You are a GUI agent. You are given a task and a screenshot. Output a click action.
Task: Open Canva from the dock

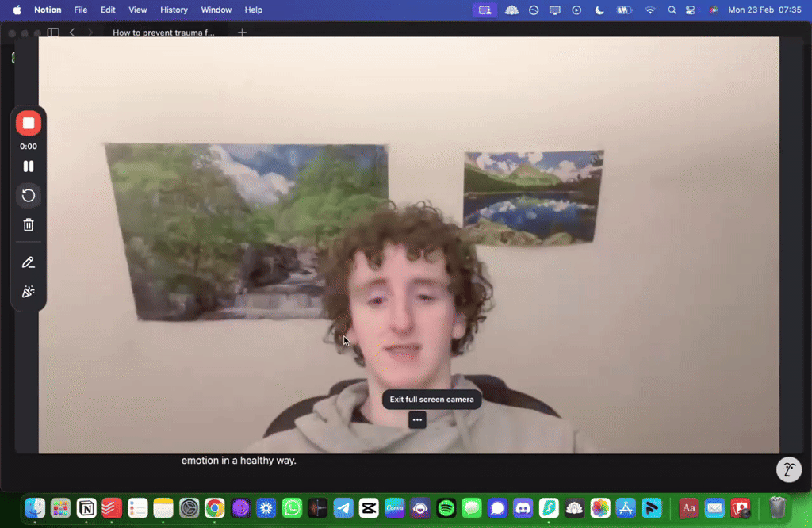(395, 508)
